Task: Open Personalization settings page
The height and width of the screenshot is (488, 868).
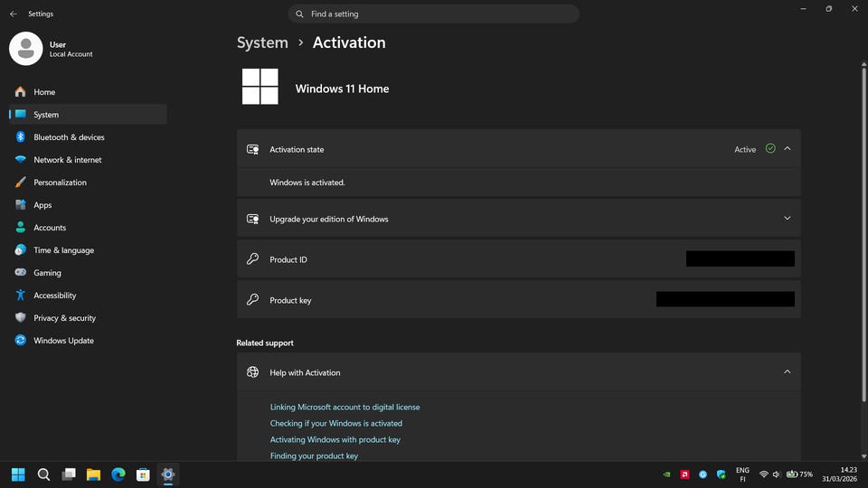Action: 60,183
